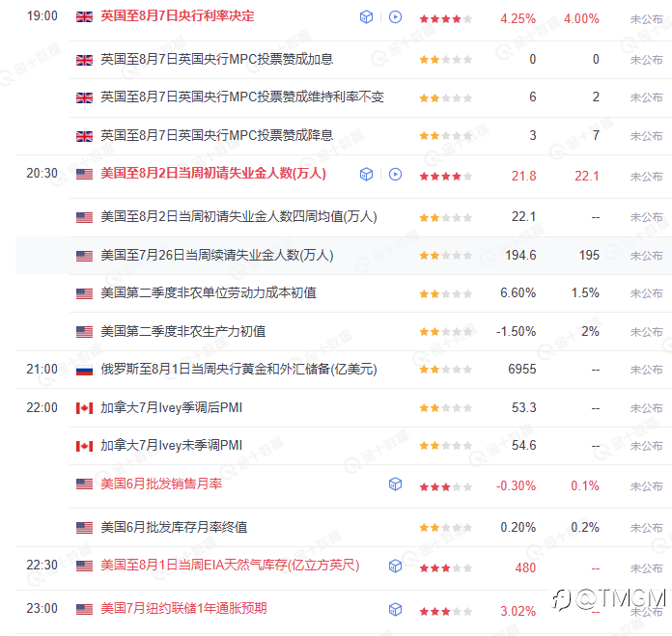Open cube icon for US wholesale sales monthly rate

tap(395, 484)
